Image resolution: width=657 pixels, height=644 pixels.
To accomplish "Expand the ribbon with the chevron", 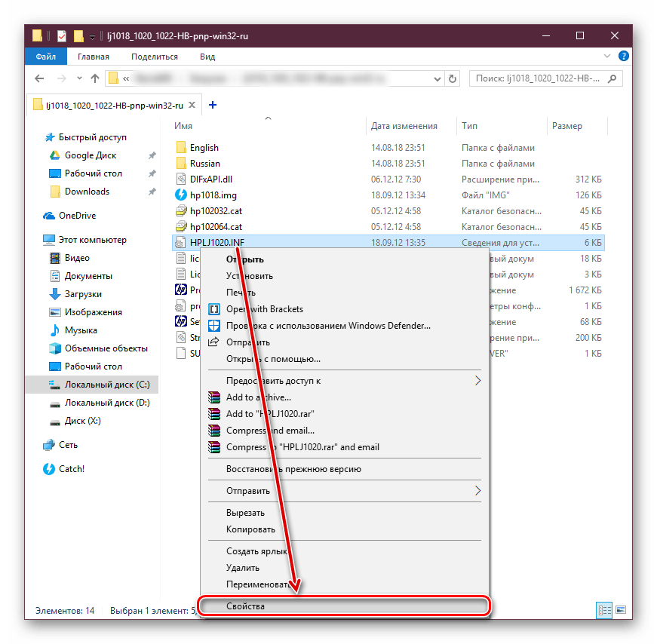I will tap(608, 57).
